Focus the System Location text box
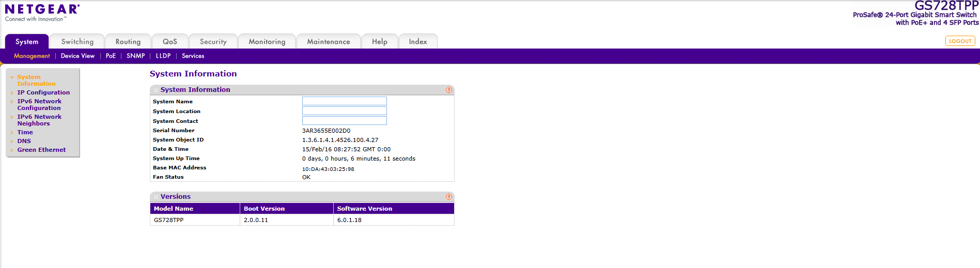980x268 pixels. click(344, 111)
